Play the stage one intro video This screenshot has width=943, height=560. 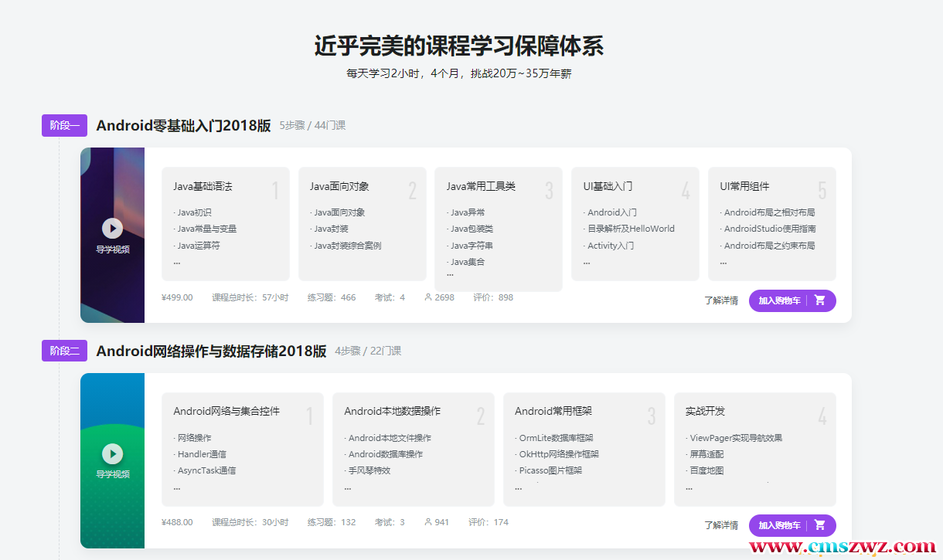tap(112, 228)
